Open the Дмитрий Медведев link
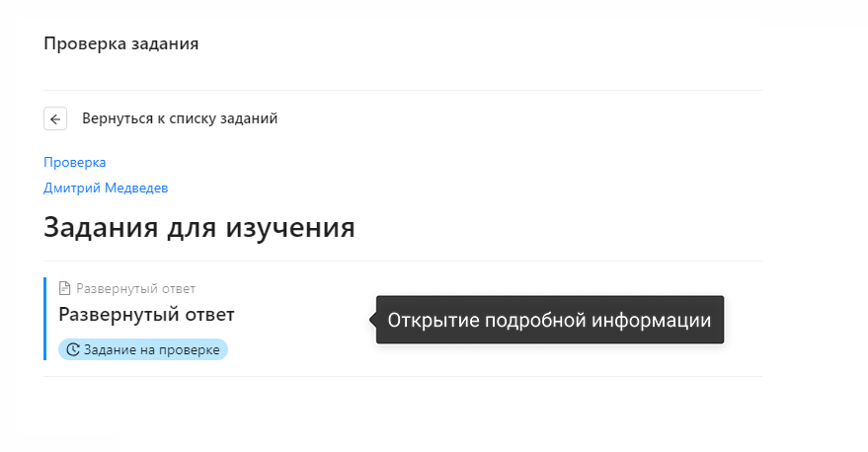Screen dimensions: 868x452 pyautogui.click(x=106, y=188)
